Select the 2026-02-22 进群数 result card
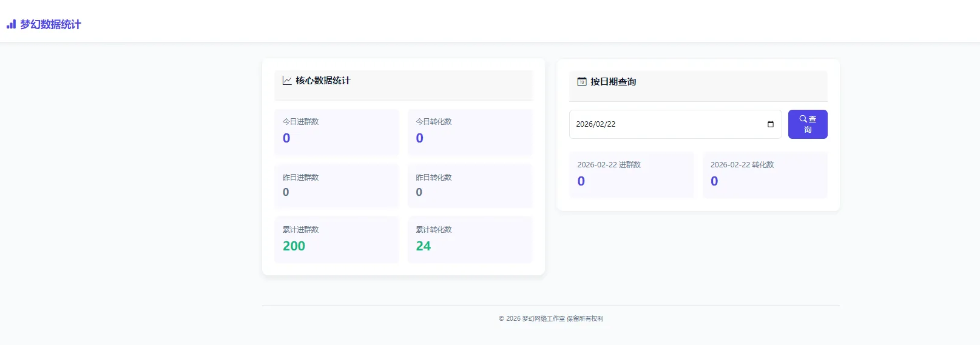This screenshot has width=980, height=345. [631, 175]
